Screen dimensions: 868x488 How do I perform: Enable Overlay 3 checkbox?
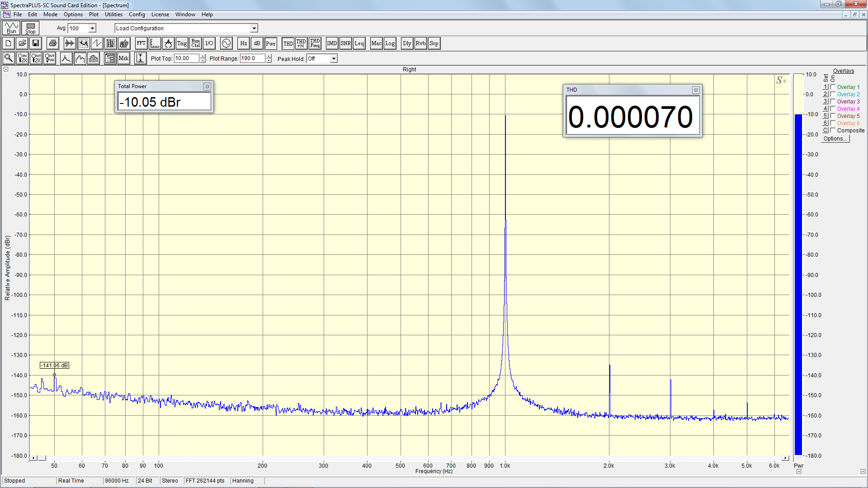[x=833, y=101]
